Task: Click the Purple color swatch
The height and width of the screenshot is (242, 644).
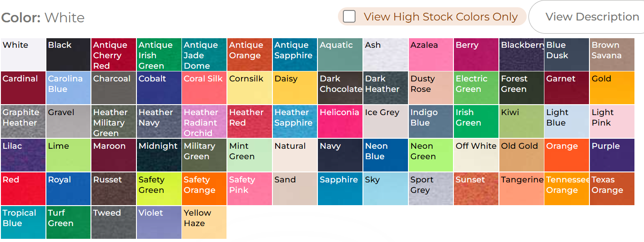Action: pyautogui.click(x=612, y=155)
